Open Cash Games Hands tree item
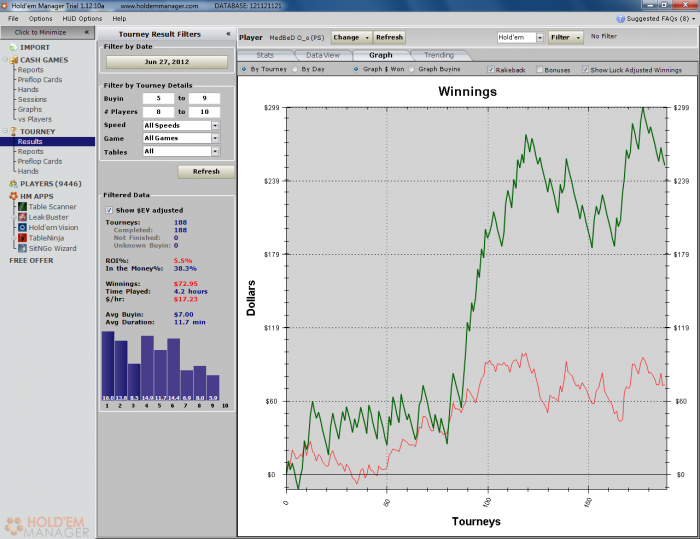The width and height of the screenshot is (700, 539). (28, 89)
